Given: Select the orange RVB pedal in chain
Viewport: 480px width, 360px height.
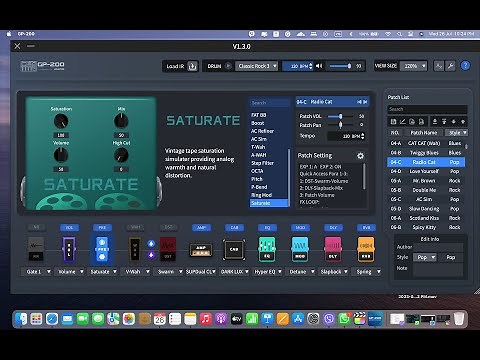Looking at the screenshot, I should [x=366, y=249].
